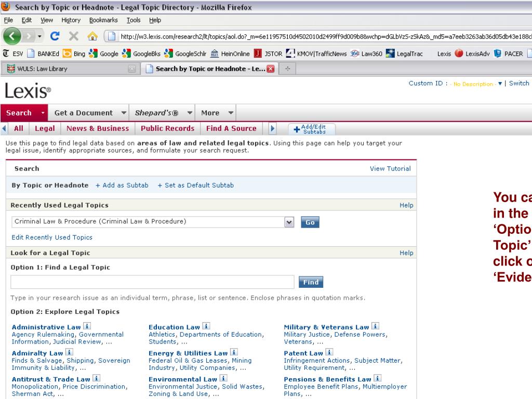Open the JSTOR bookmark
Image resolution: width=532 pixels, height=399 pixels.
pyautogui.click(x=268, y=54)
